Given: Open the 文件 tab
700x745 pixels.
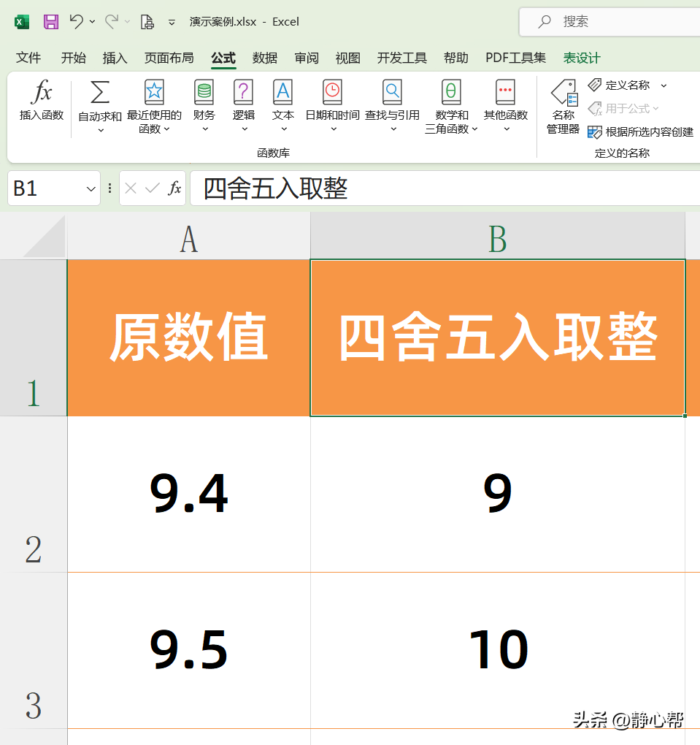Looking at the screenshot, I should pos(28,58).
